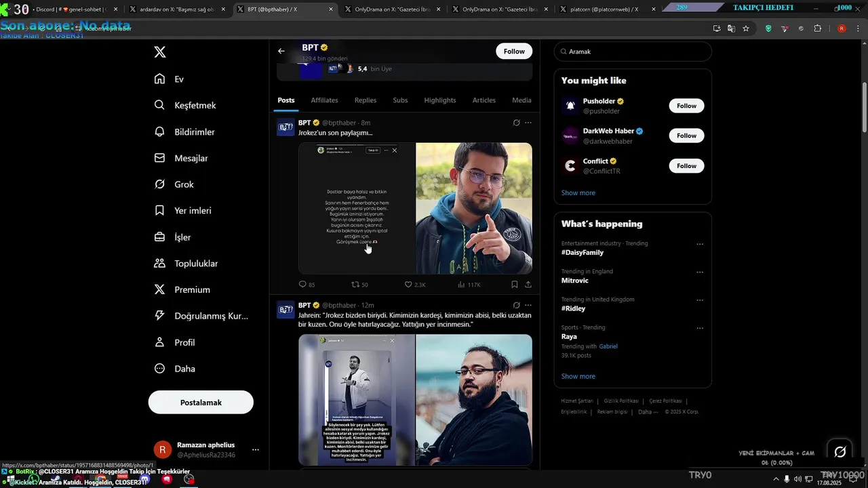Share the Jrokez'un son paylaşımı post
The image size is (868, 488).
[x=528, y=285]
